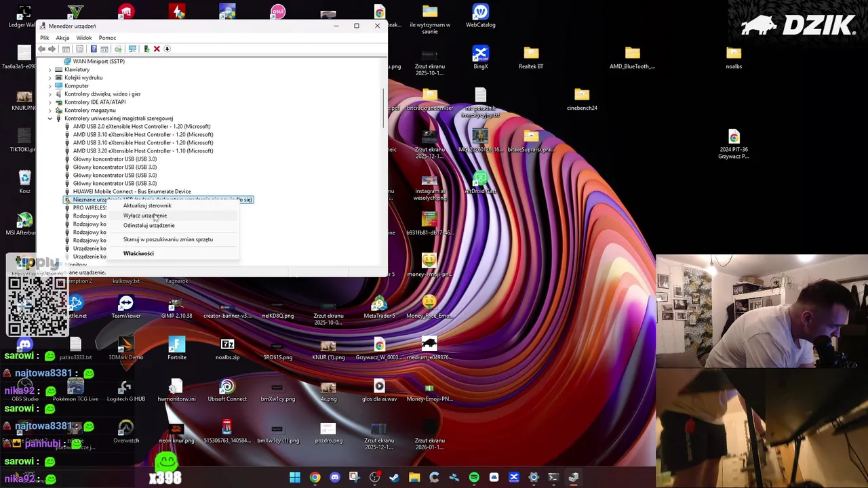Select the AMD_BlueTooth desktop folder
This screenshot has height=488, width=868.
(x=632, y=58)
